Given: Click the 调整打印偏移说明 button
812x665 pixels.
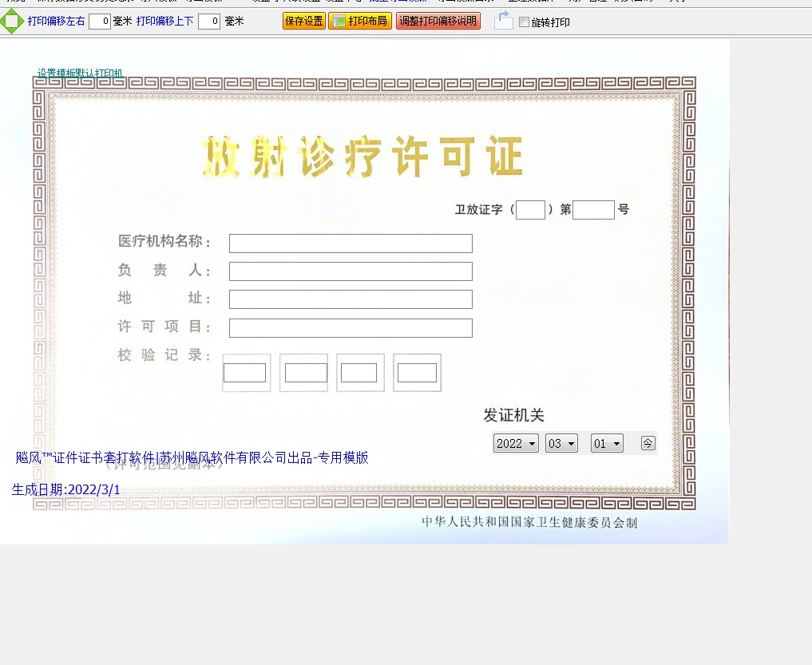Looking at the screenshot, I should tap(438, 21).
